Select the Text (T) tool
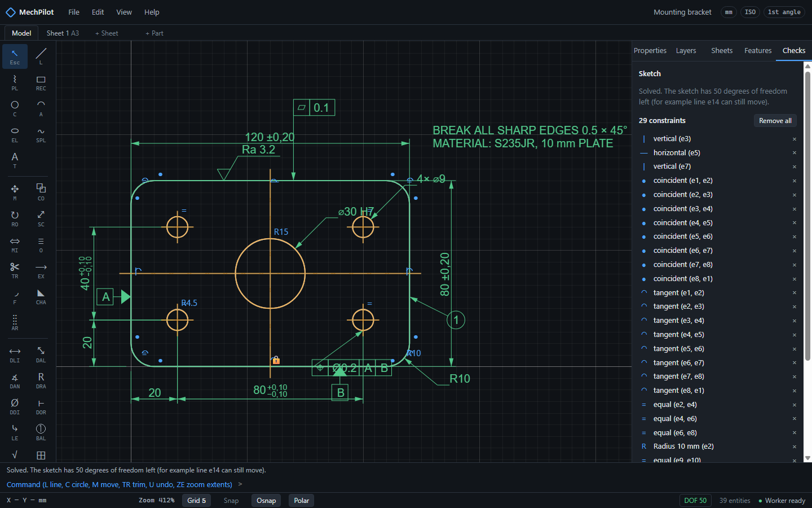 pos(15,160)
